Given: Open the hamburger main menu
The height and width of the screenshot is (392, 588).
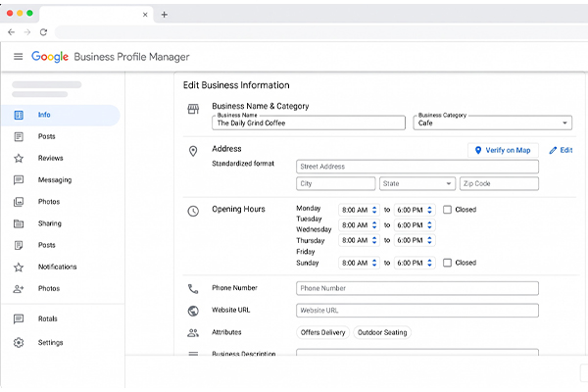Looking at the screenshot, I should (18, 57).
